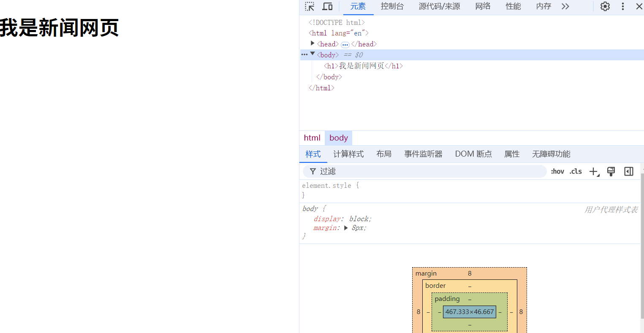Select html in the breadcrumb bar
The height and width of the screenshot is (333, 644).
click(x=312, y=138)
